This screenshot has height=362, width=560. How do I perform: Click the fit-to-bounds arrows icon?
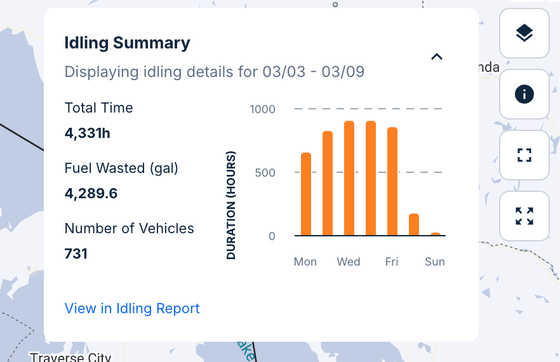pyautogui.click(x=524, y=216)
